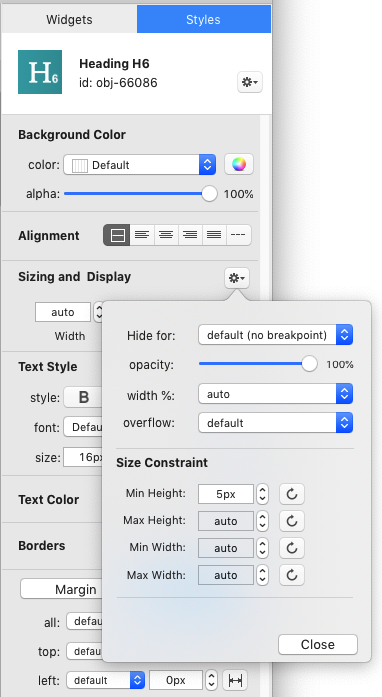Reset the Max Height value
Viewport: 382px width, 697px height.
pyautogui.click(x=292, y=521)
